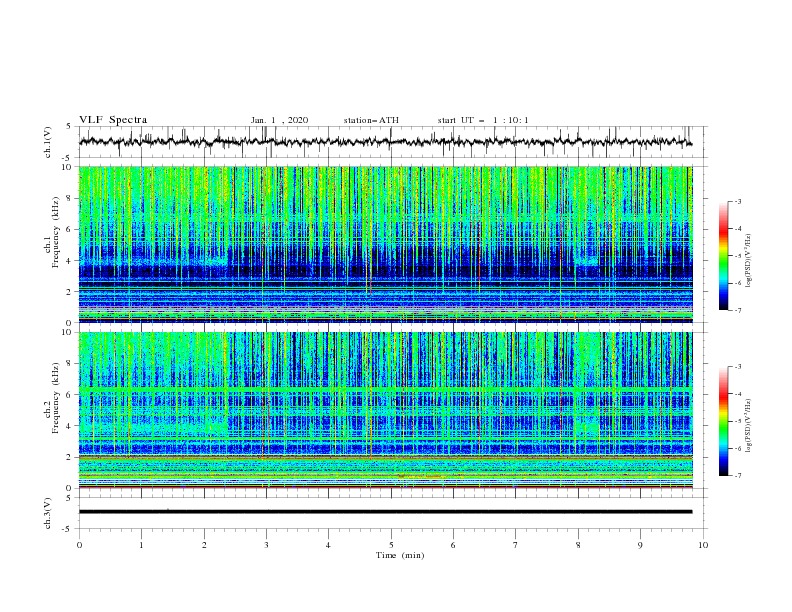Image resolution: width=792 pixels, height=612 pixels.
Task: Click the 'ch.1(V)' waveform axis label
Action: click(48, 142)
